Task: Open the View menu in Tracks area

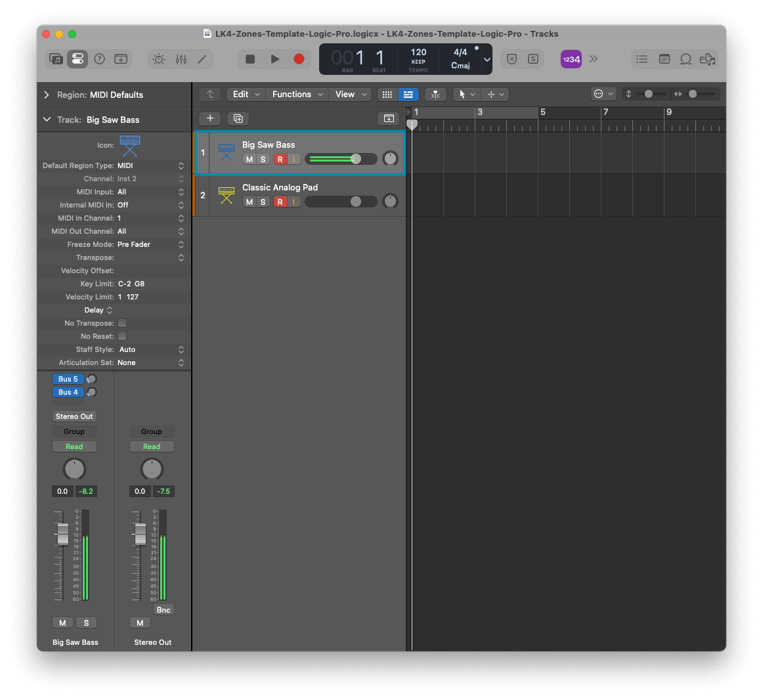Action: tap(351, 95)
